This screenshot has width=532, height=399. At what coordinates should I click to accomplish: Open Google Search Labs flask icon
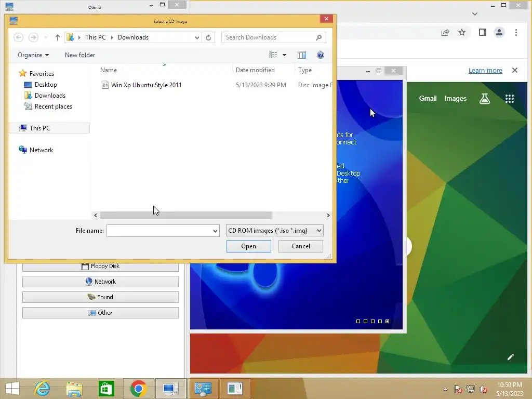click(485, 98)
